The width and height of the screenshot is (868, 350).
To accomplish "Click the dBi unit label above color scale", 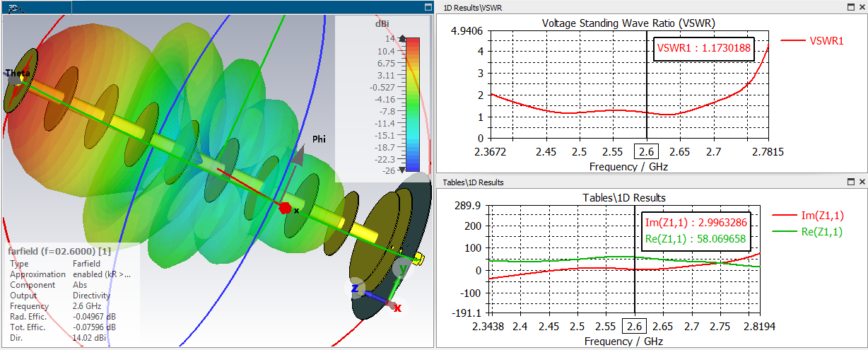I will 382,24.
